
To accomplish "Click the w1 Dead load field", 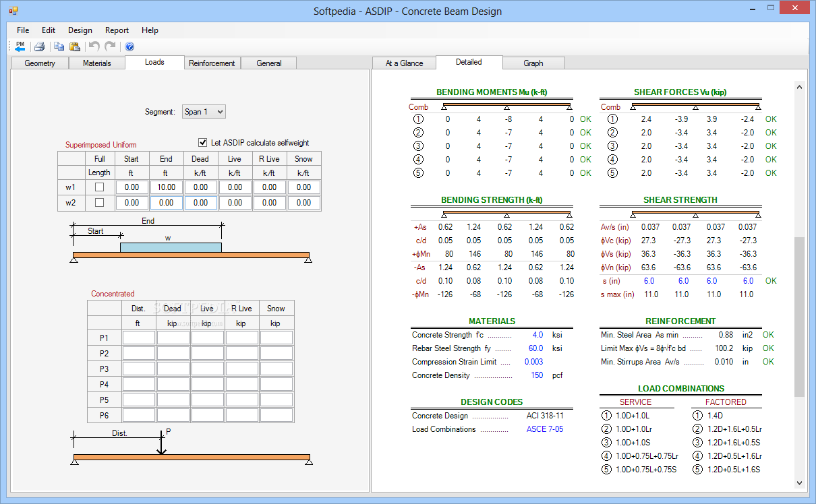I will point(201,187).
